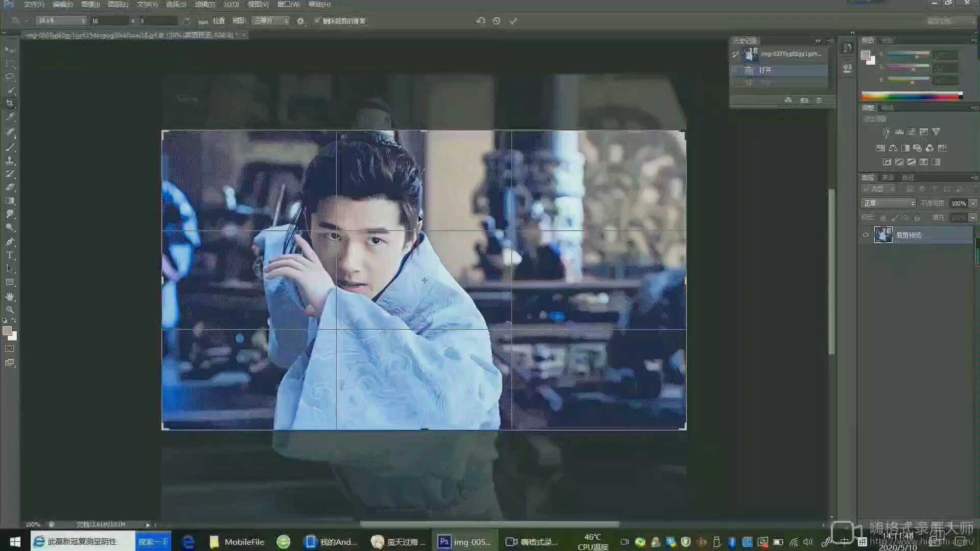Cancel the crop operation

496,21
